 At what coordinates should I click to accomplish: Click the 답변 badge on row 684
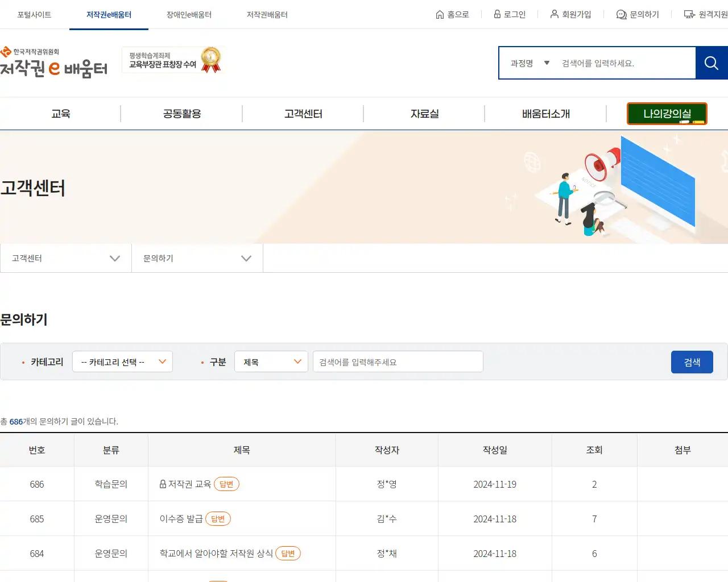[288, 554]
